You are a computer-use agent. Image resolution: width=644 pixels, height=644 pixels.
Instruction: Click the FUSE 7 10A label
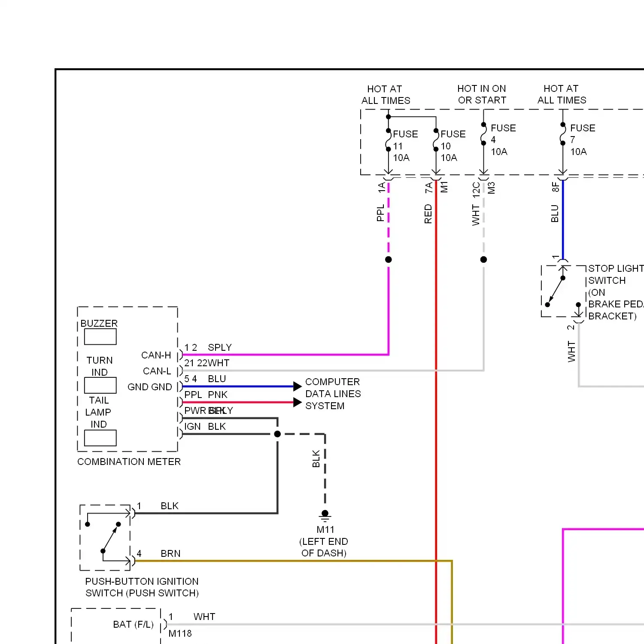coord(583,140)
